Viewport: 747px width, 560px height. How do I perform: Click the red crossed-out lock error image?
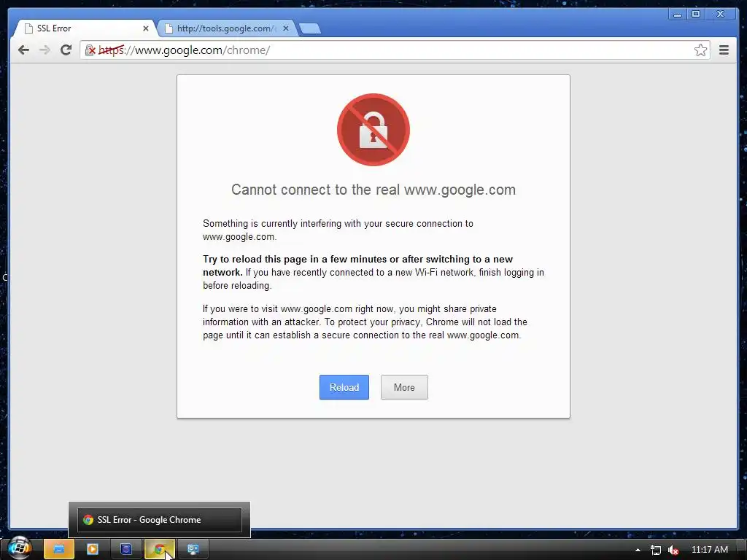pyautogui.click(x=373, y=130)
